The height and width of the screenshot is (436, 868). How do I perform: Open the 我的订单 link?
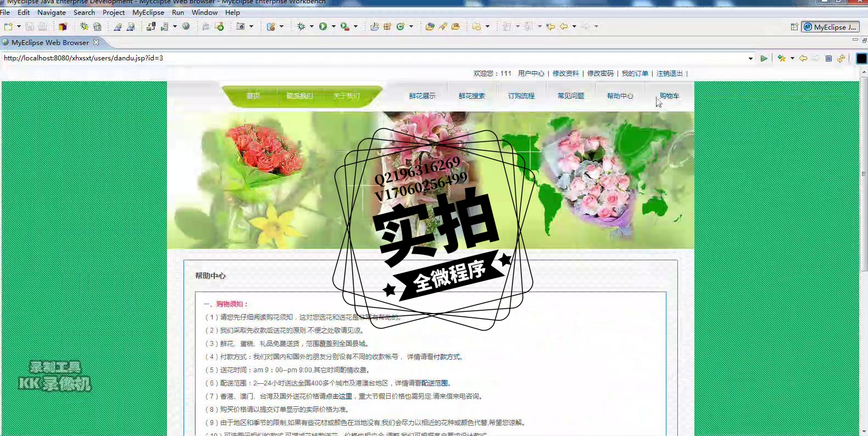click(x=635, y=73)
